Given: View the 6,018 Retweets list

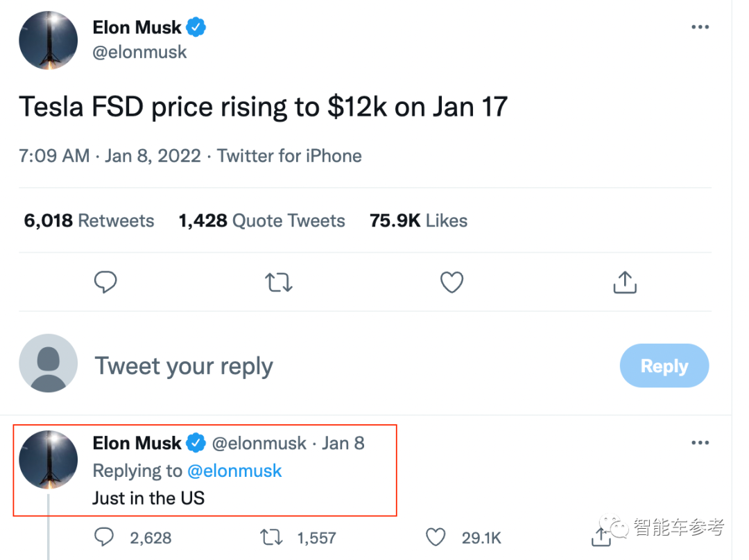Looking at the screenshot, I should (x=89, y=221).
